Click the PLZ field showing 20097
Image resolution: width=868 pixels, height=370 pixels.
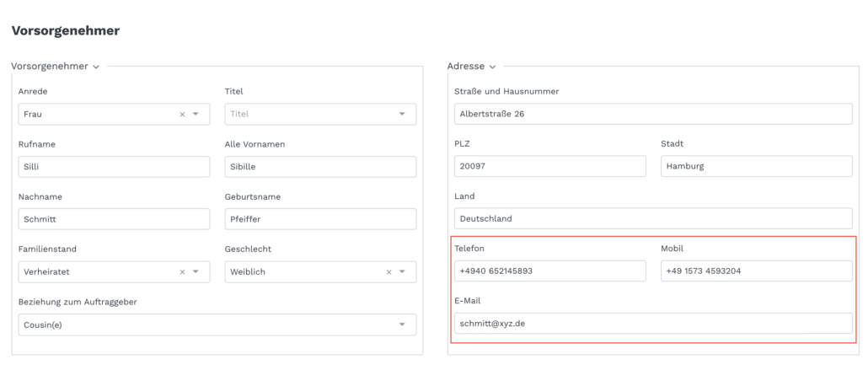point(550,166)
